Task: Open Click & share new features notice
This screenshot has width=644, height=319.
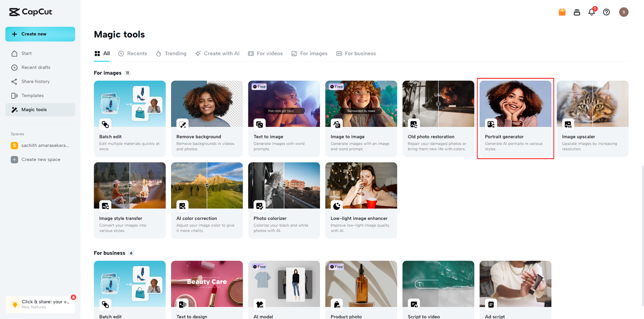Action: 40,304
